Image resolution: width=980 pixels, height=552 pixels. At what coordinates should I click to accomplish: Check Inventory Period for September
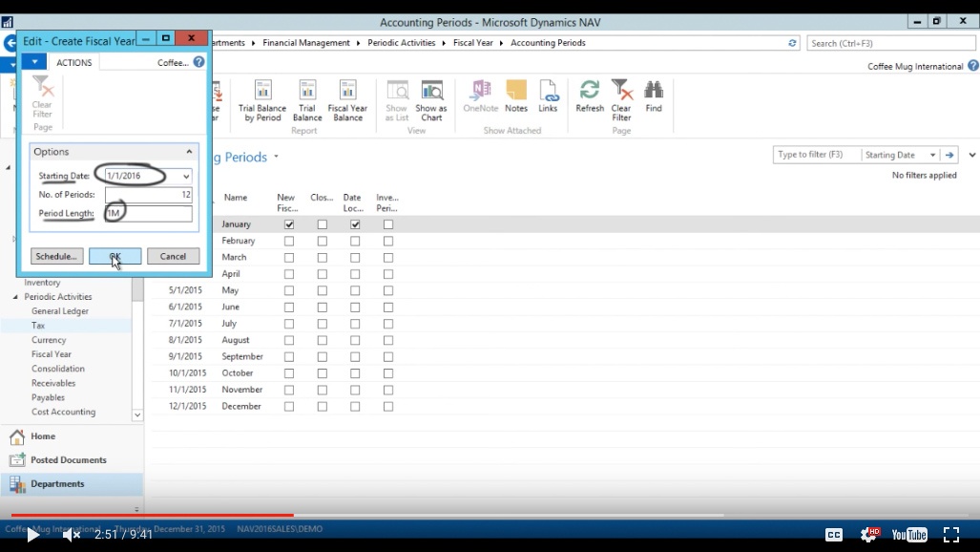point(388,357)
